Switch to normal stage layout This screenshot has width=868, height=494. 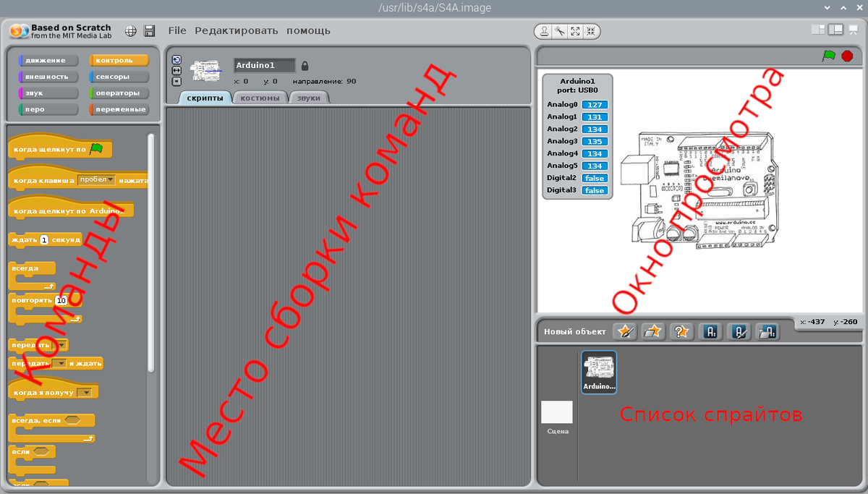(835, 30)
